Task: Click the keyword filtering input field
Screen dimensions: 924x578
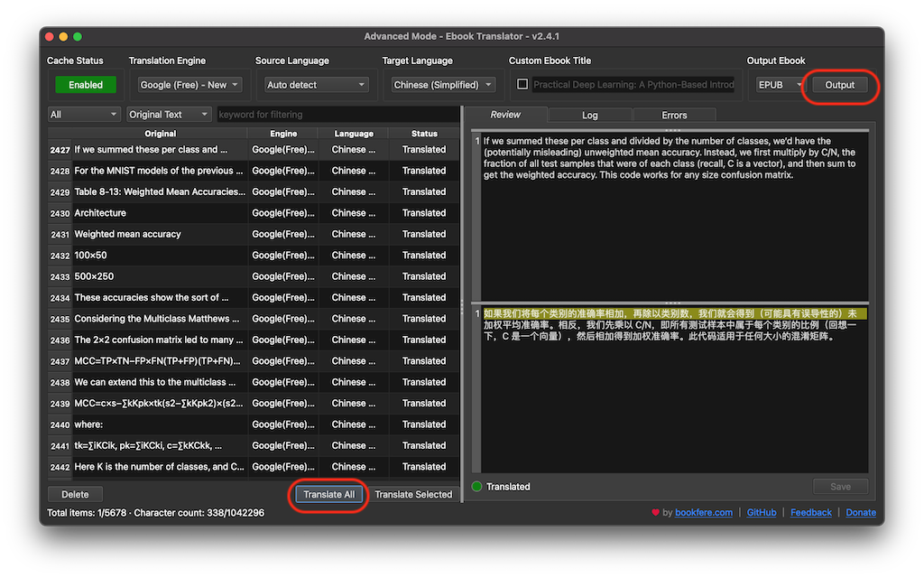Action: (334, 114)
